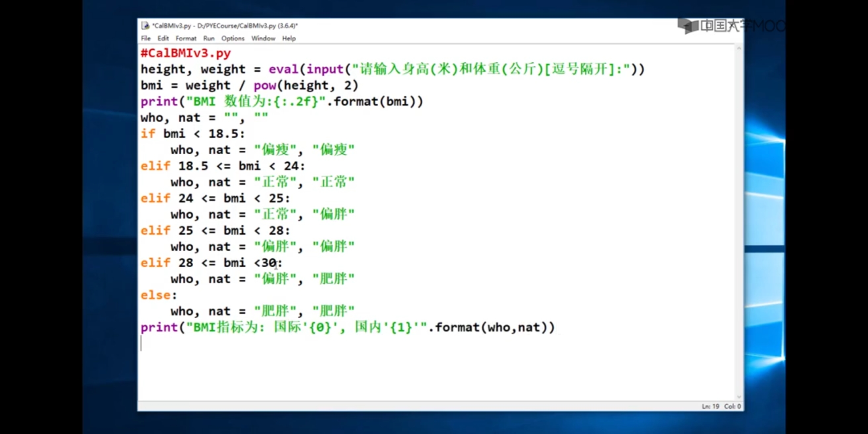Click the #CalBMIv3.py comment line
Image resolution: width=868 pixels, height=434 pixels.
tap(186, 53)
